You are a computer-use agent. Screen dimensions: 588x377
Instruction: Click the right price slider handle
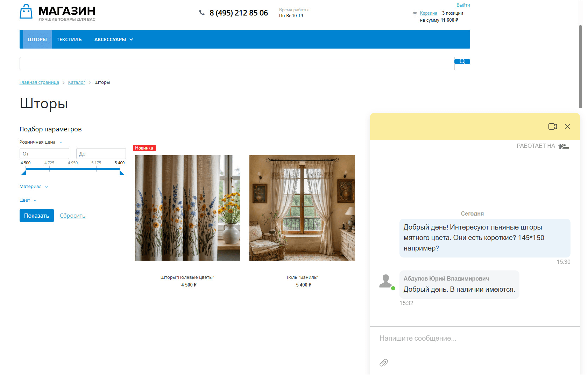tap(122, 172)
